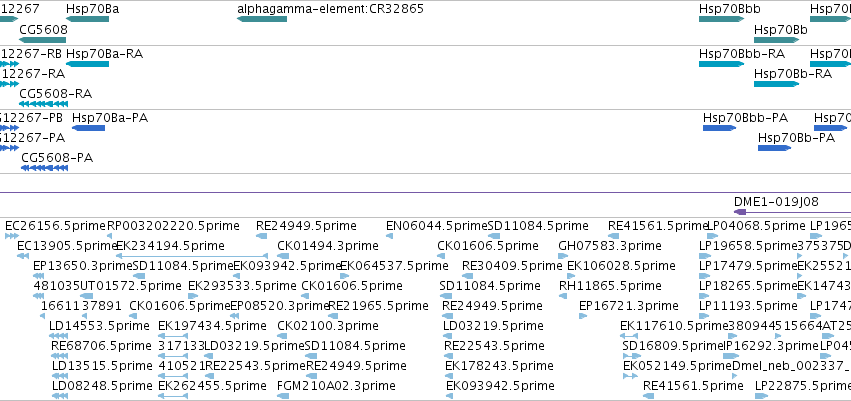
Task: Select the FGM210A02.3prime EST glyph
Action: point(283,396)
